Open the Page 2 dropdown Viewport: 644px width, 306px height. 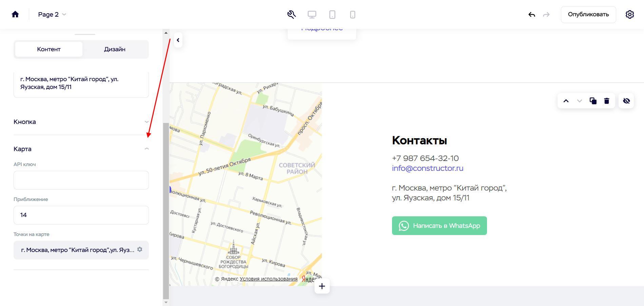click(x=52, y=14)
